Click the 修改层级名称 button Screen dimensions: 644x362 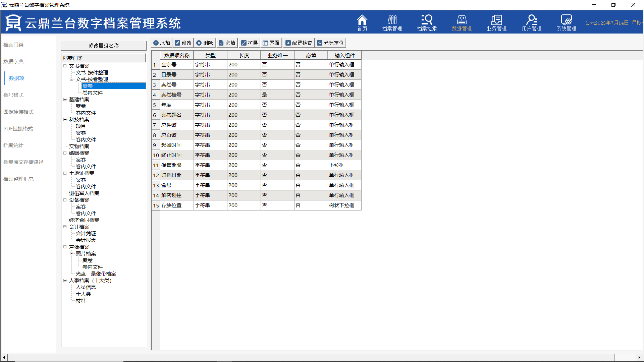click(x=104, y=46)
